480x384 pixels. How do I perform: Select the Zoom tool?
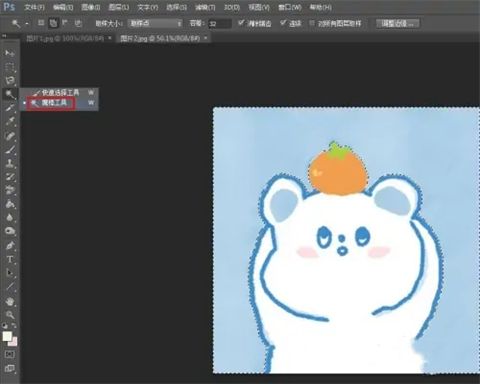[x=10, y=315]
